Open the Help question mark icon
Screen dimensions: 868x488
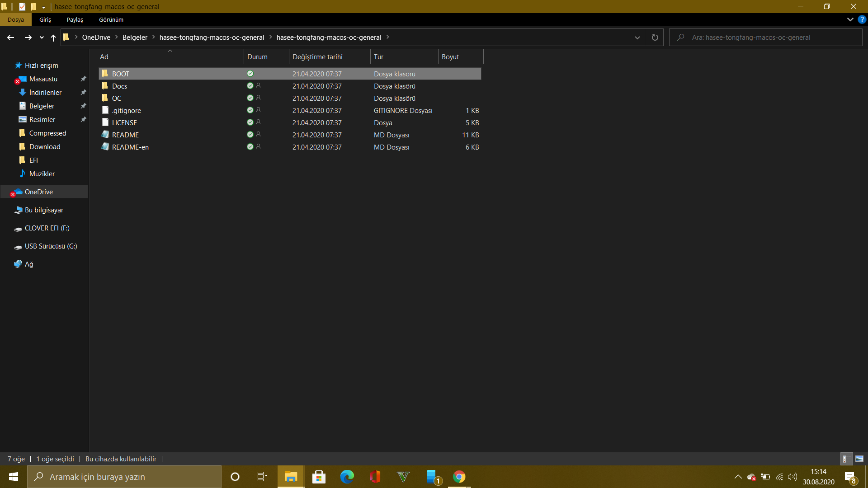pyautogui.click(x=862, y=19)
